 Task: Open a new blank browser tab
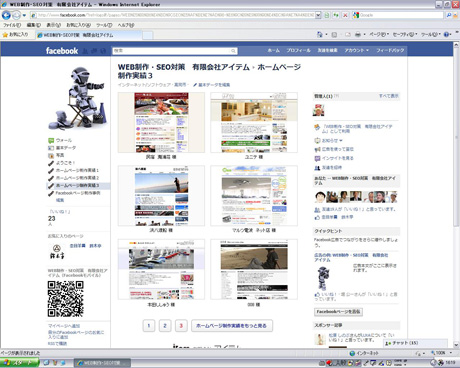(x=148, y=35)
